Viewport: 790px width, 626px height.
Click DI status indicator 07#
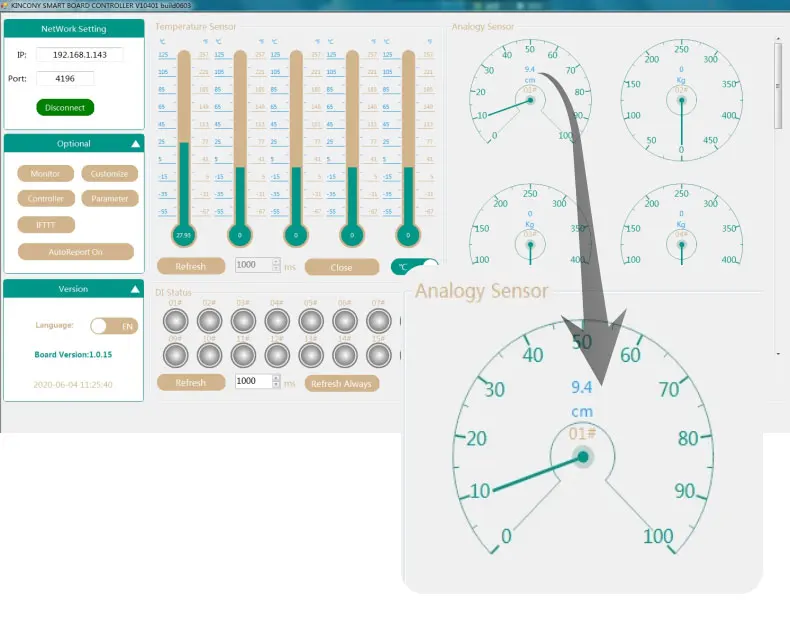379,321
